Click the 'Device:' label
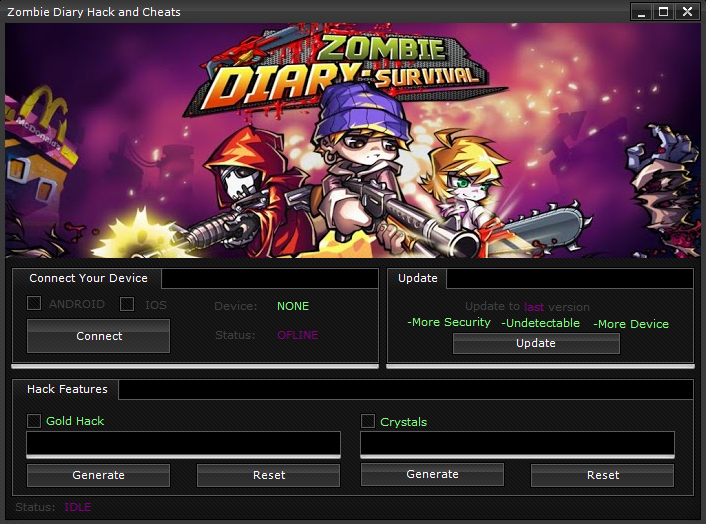 236,306
